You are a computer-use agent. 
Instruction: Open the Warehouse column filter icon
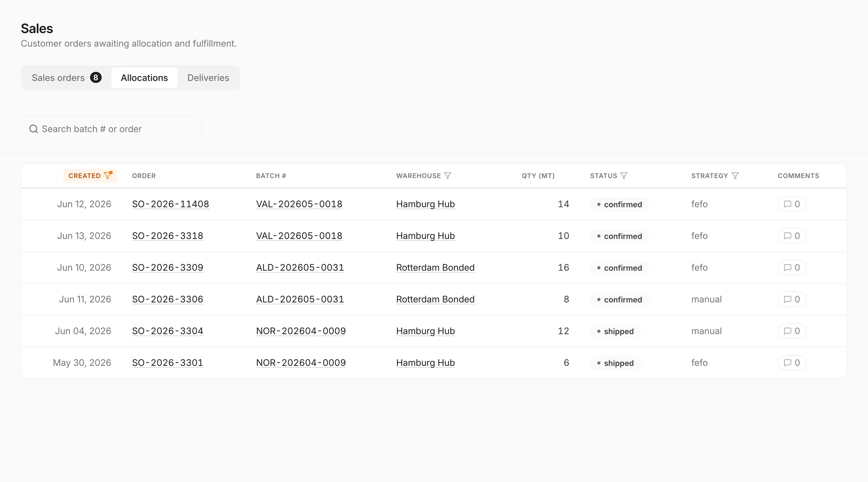(447, 176)
